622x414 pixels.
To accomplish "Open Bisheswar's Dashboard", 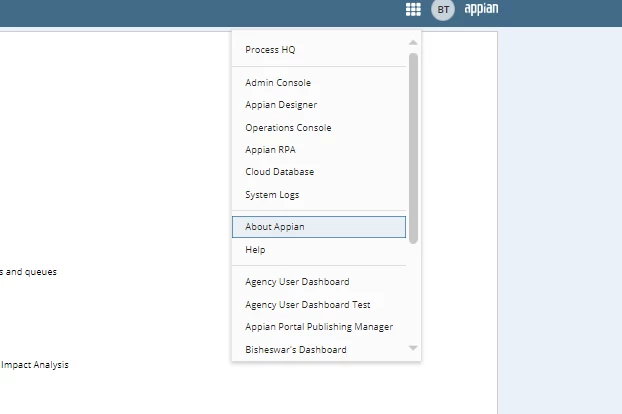I will click(x=319, y=350).
